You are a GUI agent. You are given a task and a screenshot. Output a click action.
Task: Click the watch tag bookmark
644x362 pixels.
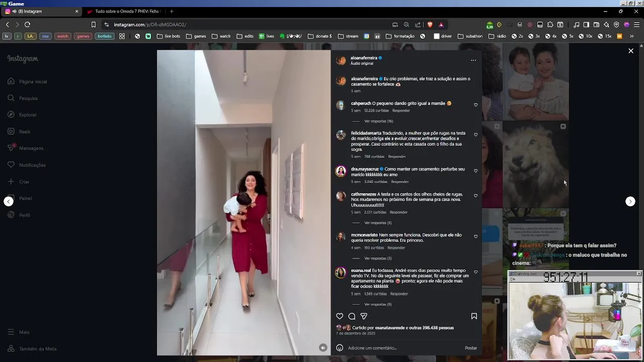point(62,36)
